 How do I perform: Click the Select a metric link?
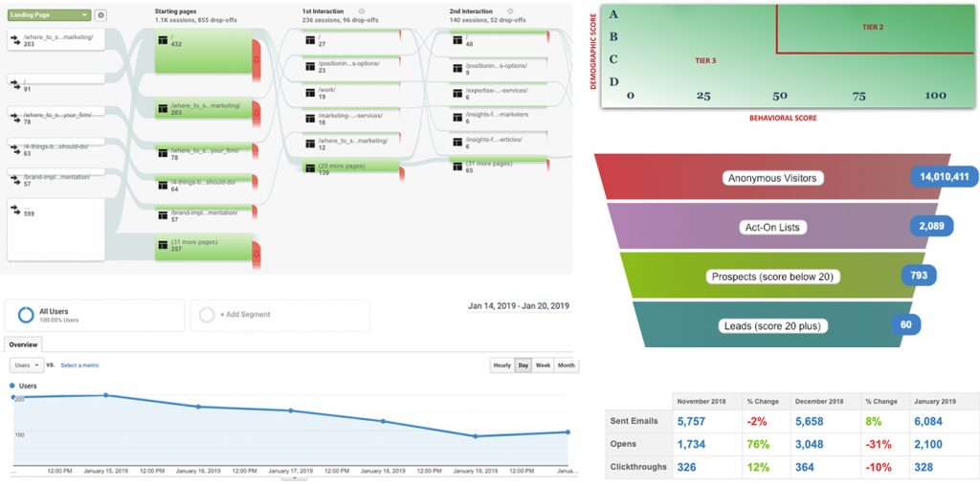79,365
